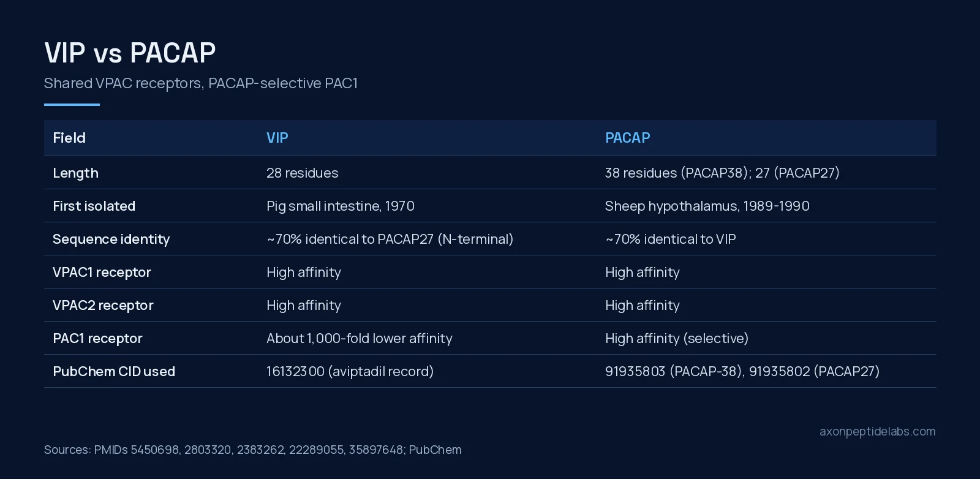The width and height of the screenshot is (980, 479).
Task: Click '~70% identical to PACAP27 (N-terminal)' cell
Action: pos(390,240)
